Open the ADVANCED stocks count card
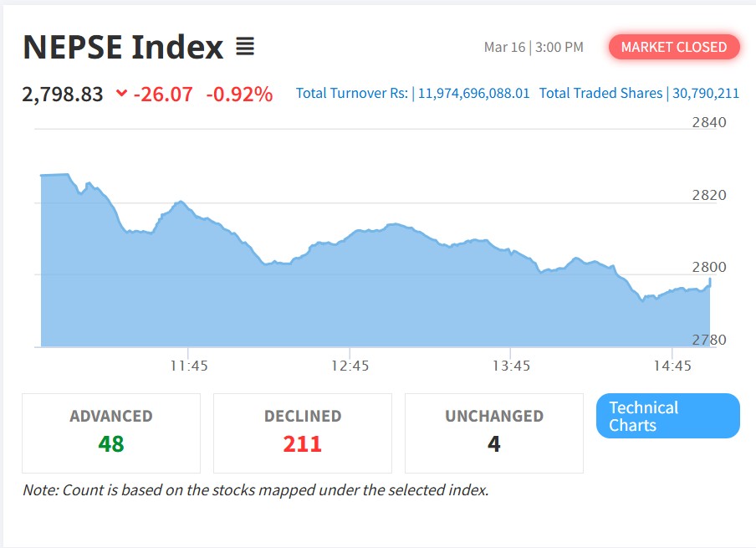The height and width of the screenshot is (548, 756). (111, 433)
